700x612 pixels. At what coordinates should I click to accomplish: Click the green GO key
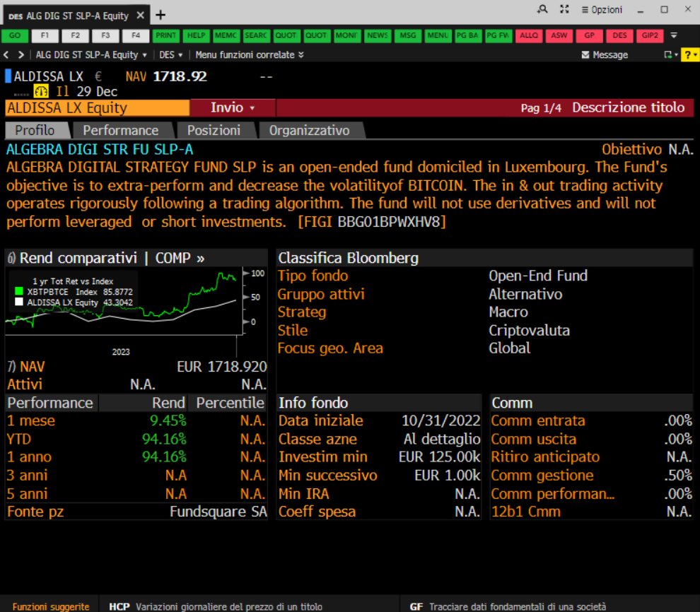point(15,35)
